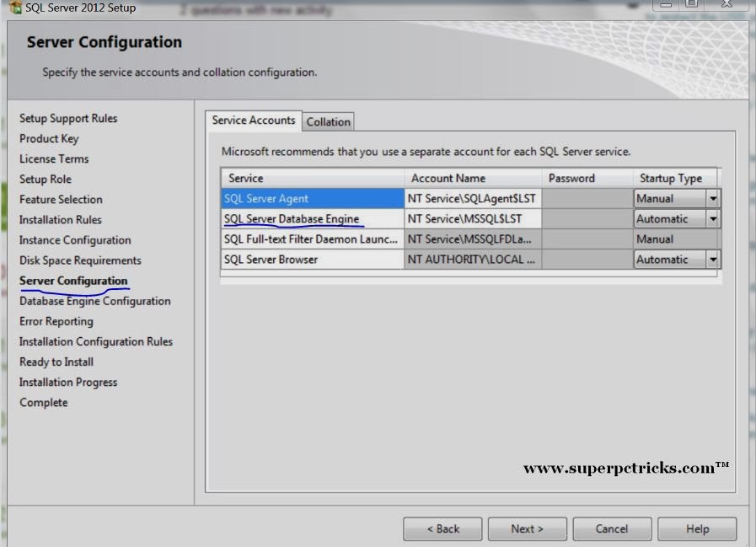The image size is (756, 547).
Task: Switch to the Collation tab
Action: [329, 121]
